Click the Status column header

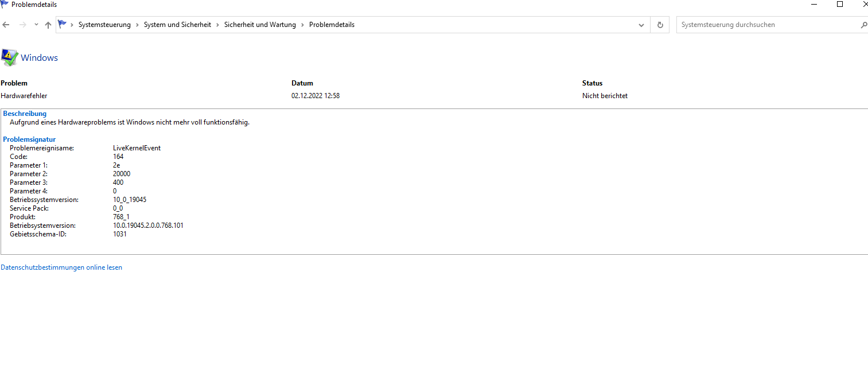592,83
